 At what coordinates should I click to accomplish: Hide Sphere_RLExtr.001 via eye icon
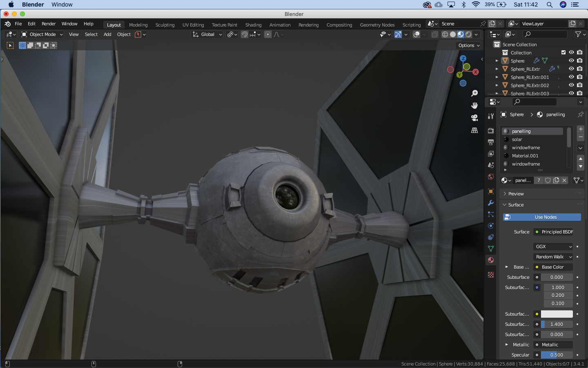click(571, 77)
